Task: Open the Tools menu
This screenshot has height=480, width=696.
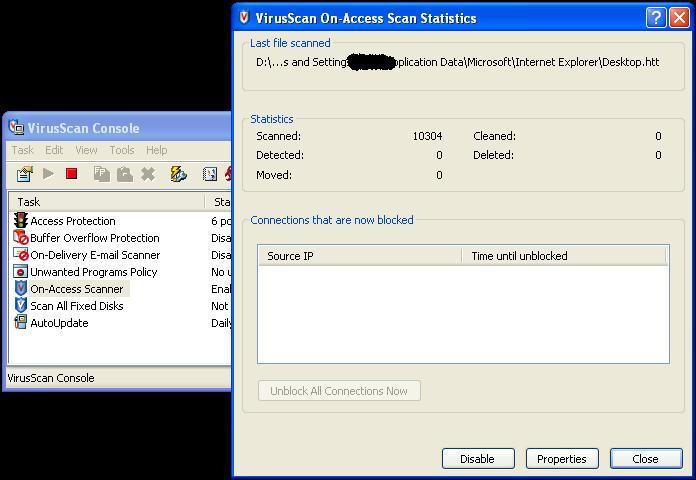Action: 122,150
